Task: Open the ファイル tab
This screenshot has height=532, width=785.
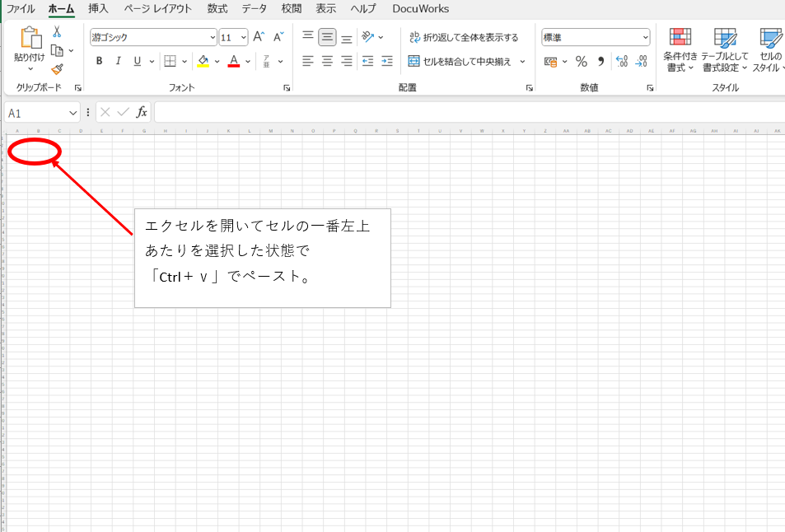Action: coord(21,8)
